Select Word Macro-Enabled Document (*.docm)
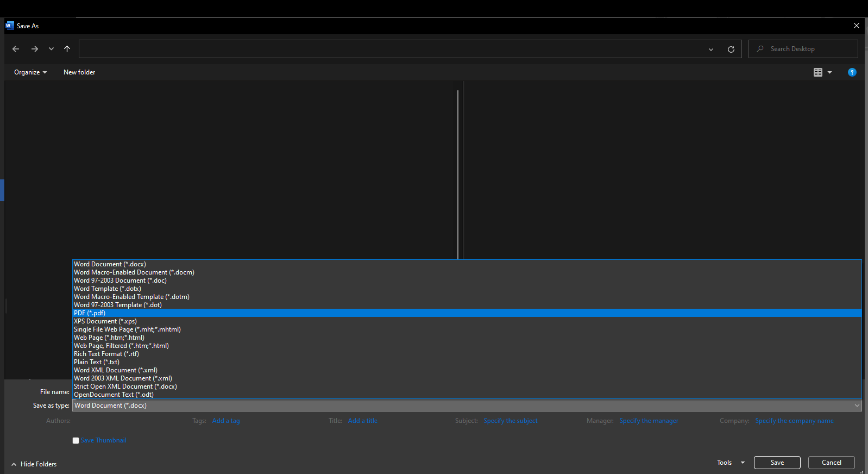 click(x=467, y=272)
